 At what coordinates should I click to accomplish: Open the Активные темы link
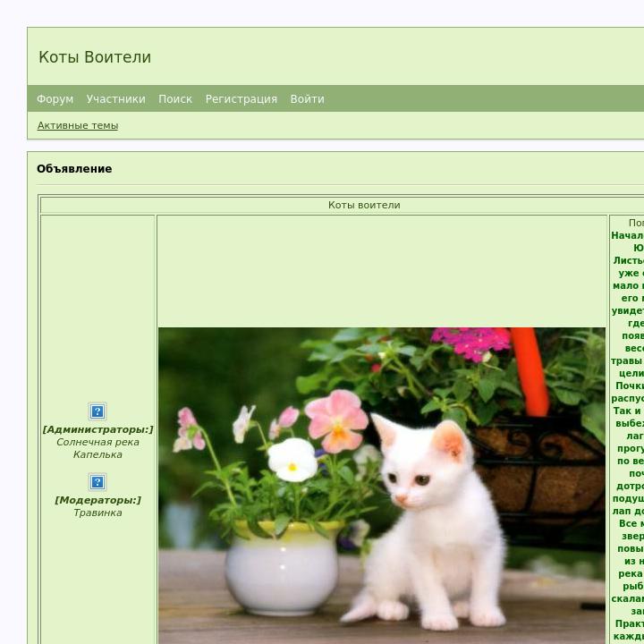tap(78, 125)
